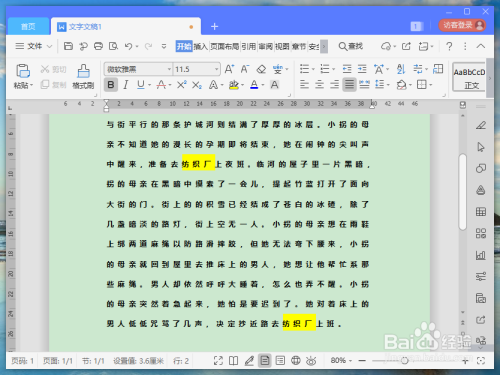Redo the last action
The image size is (500, 375).
(149, 46)
